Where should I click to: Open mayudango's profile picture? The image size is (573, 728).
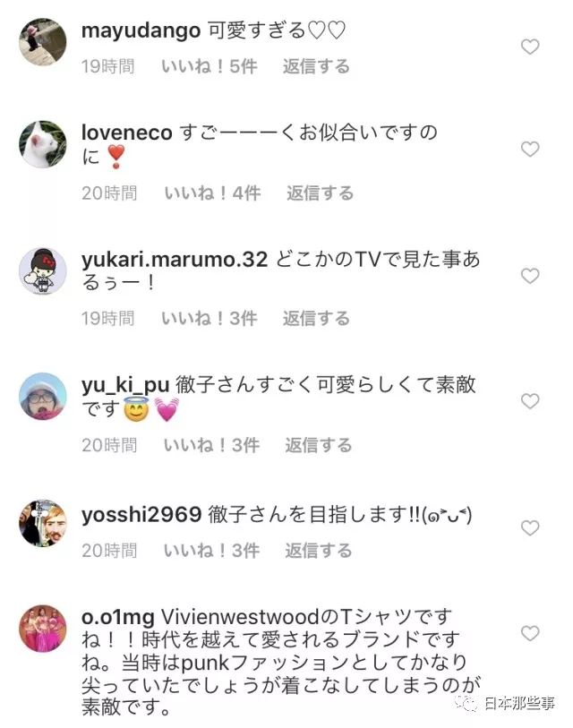(43, 42)
